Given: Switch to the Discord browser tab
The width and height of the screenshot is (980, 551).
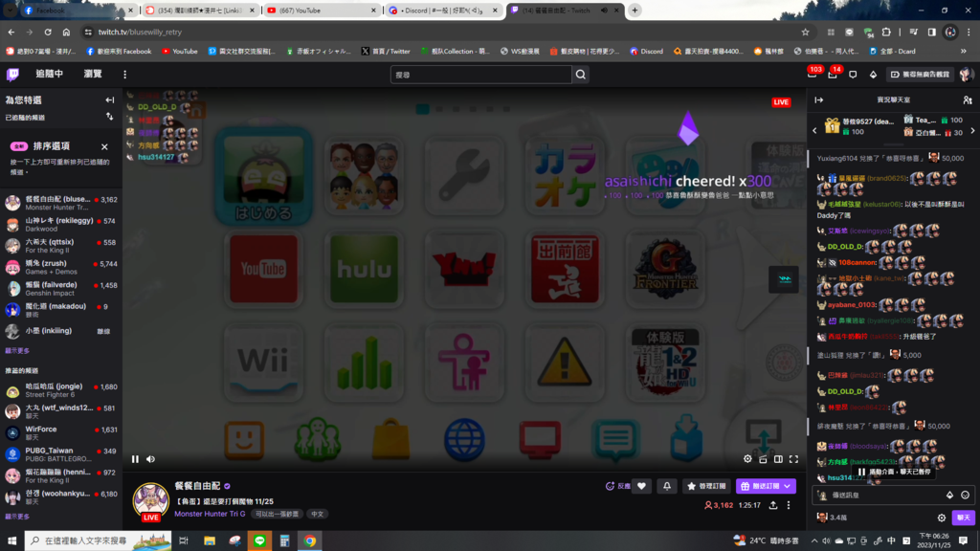Looking at the screenshot, I should [x=442, y=10].
